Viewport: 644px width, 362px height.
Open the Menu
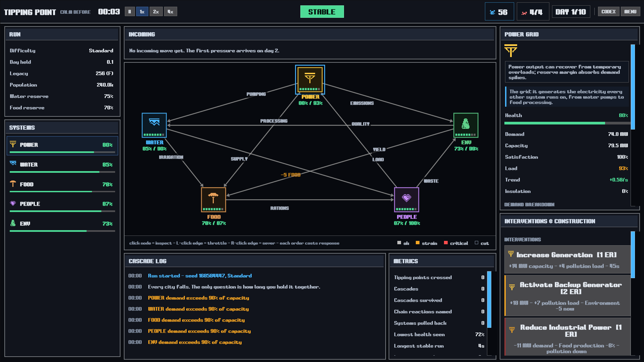630,12
